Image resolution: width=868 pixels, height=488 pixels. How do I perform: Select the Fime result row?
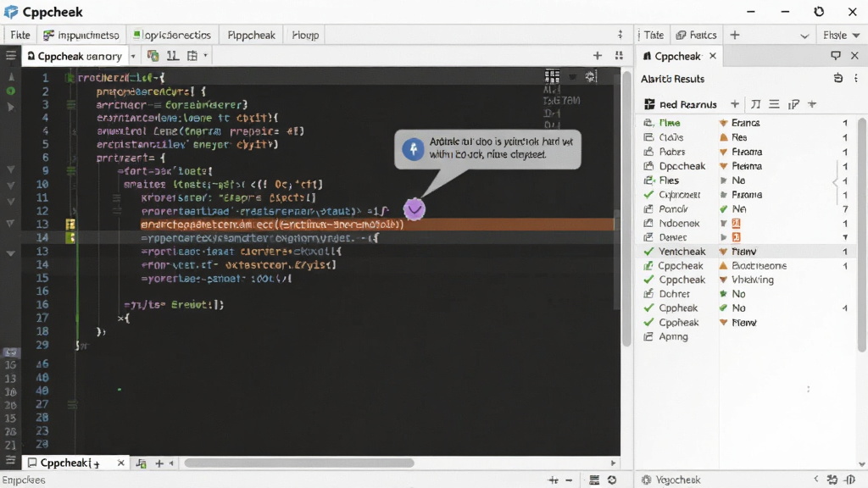(746, 123)
